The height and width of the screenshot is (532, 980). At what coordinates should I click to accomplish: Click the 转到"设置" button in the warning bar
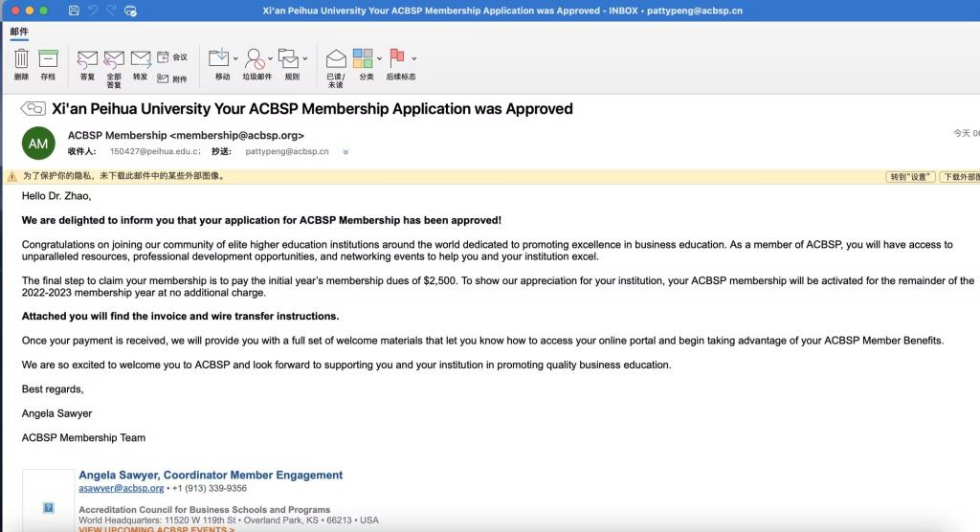(910, 177)
